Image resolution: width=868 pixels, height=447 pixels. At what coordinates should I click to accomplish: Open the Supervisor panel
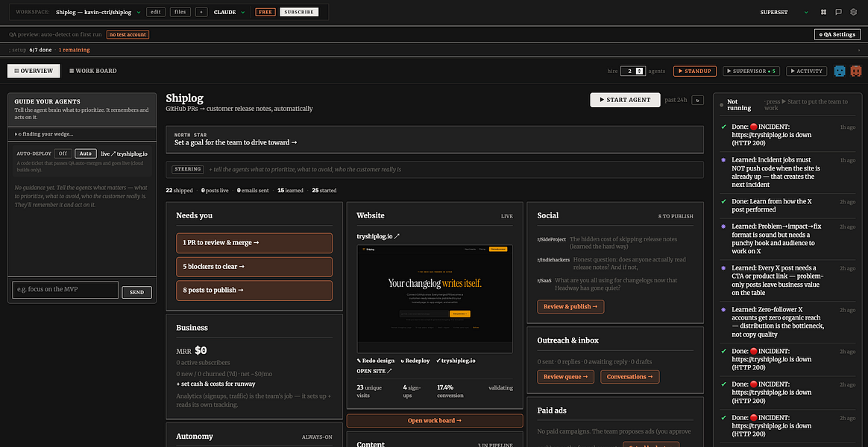coord(752,71)
